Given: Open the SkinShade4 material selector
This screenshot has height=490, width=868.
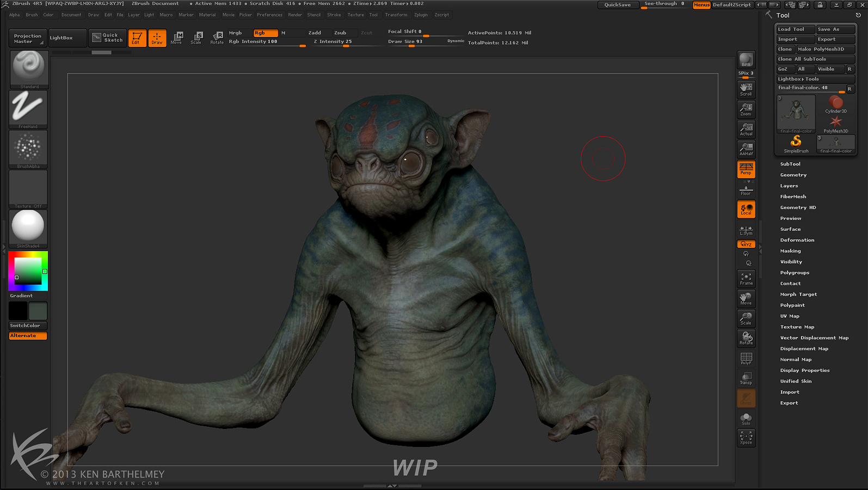Looking at the screenshot, I should (x=28, y=229).
